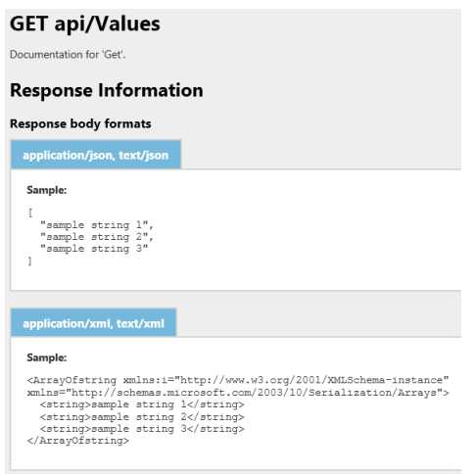This screenshot has width=476, height=474.
Task: Click the Sample label in XML section
Action: click(47, 357)
